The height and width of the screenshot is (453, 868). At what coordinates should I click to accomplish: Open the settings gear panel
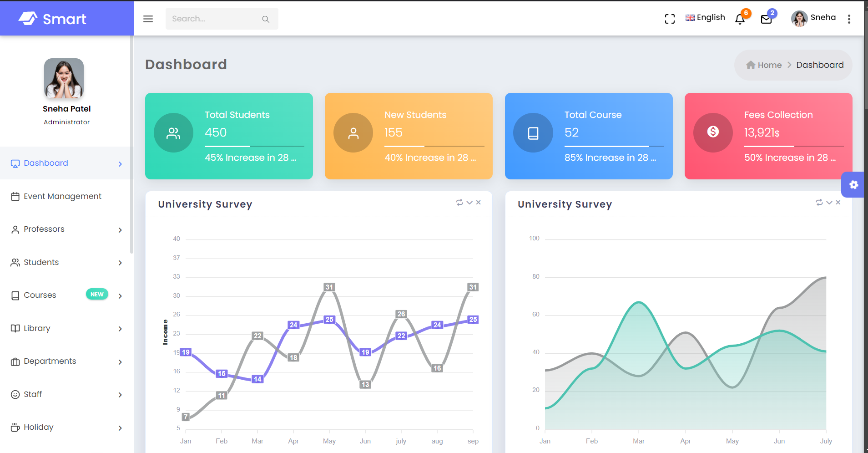click(853, 184)
